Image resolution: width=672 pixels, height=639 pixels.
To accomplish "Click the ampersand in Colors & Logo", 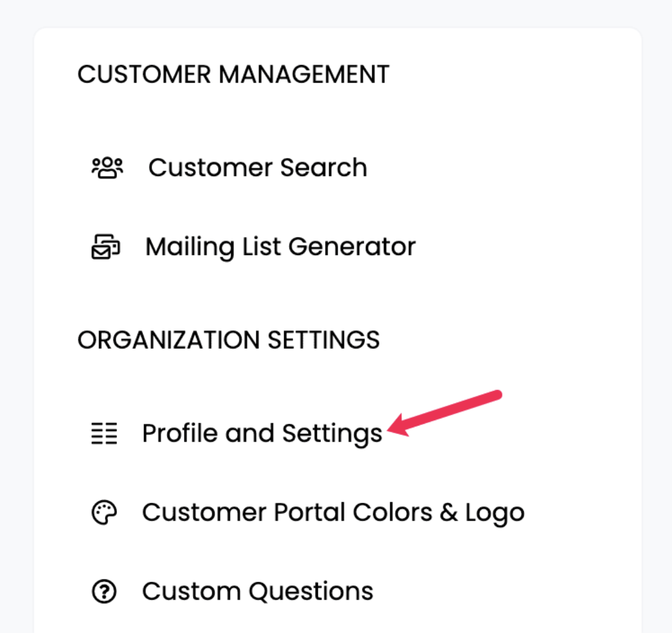I will (449, 512).
